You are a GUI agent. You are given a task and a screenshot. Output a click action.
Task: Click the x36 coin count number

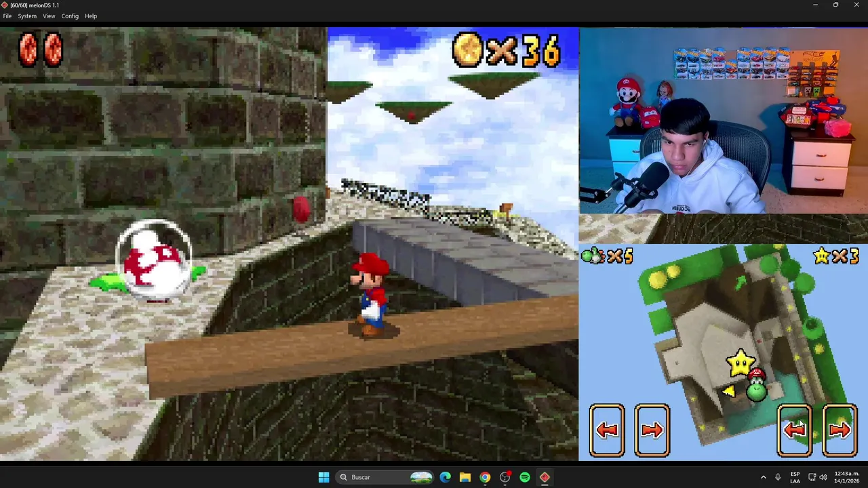[524, 50]
